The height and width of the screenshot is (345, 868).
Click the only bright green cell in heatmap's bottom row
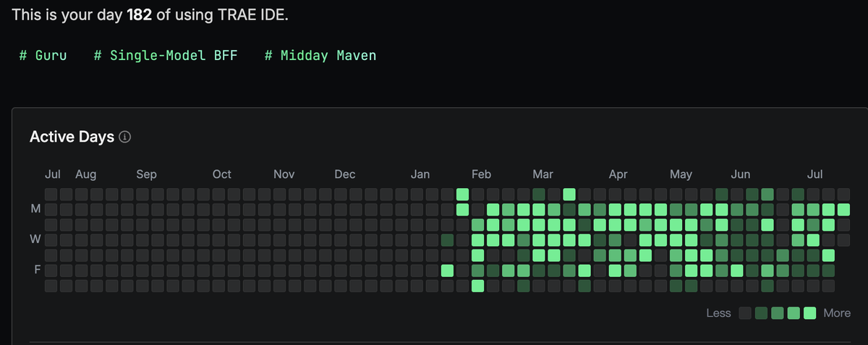(x=477, y=286)
